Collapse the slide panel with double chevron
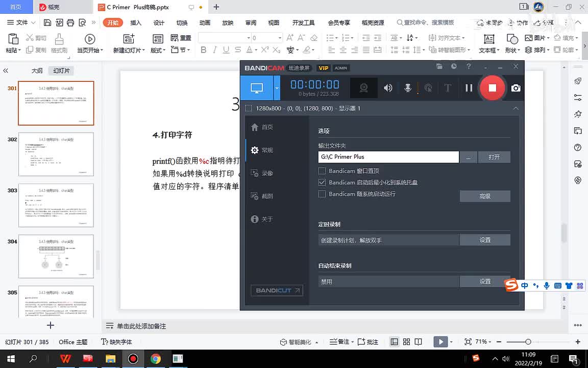 (x=6, y=71)
